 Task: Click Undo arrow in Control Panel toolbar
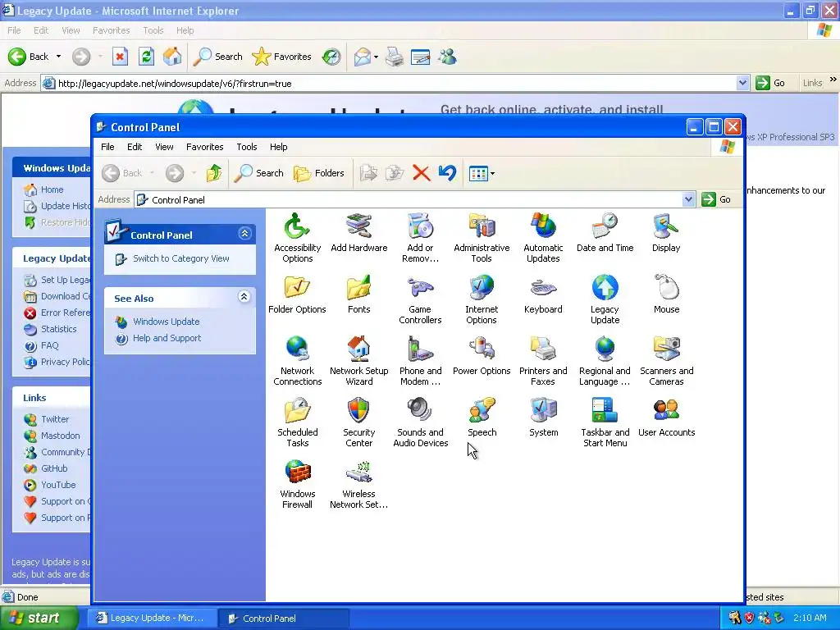click(447, 173)
